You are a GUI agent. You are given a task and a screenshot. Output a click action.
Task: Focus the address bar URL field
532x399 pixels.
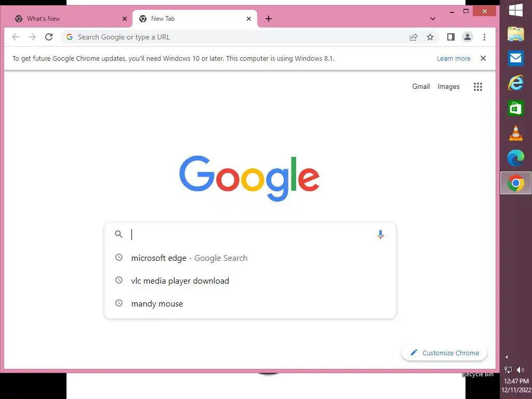(237, 37)
